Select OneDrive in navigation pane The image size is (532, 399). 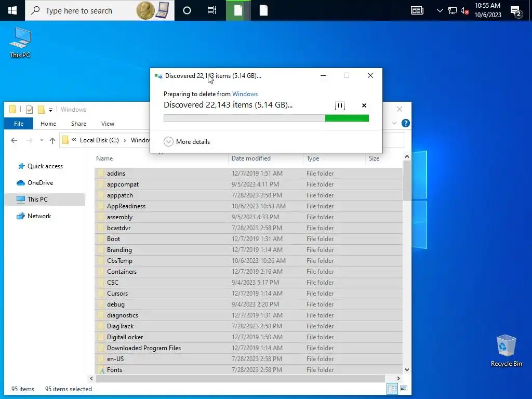point(40,183)
